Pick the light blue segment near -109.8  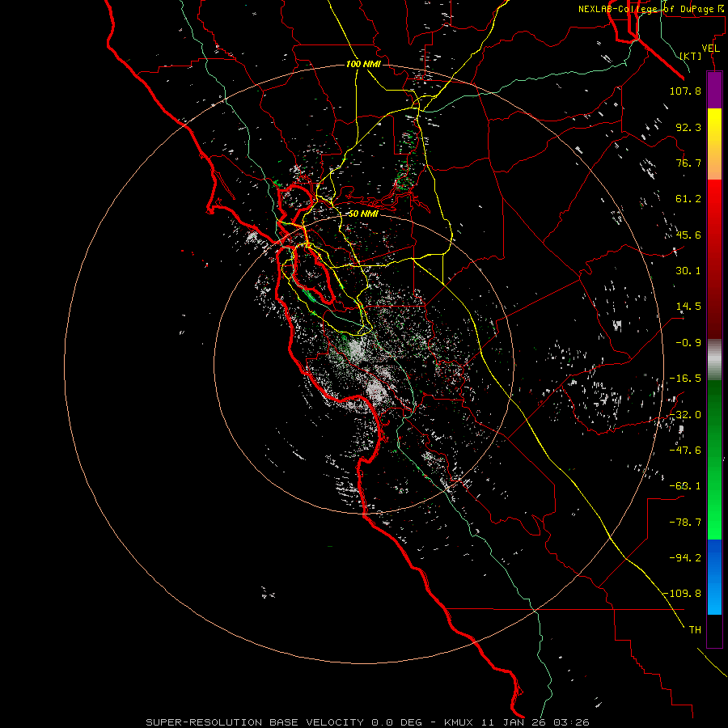714,597
